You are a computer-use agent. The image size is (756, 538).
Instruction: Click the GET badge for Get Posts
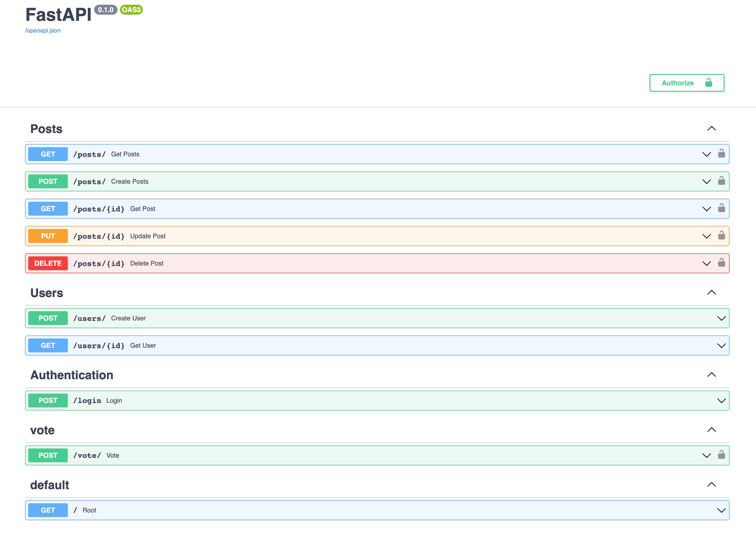48,154
